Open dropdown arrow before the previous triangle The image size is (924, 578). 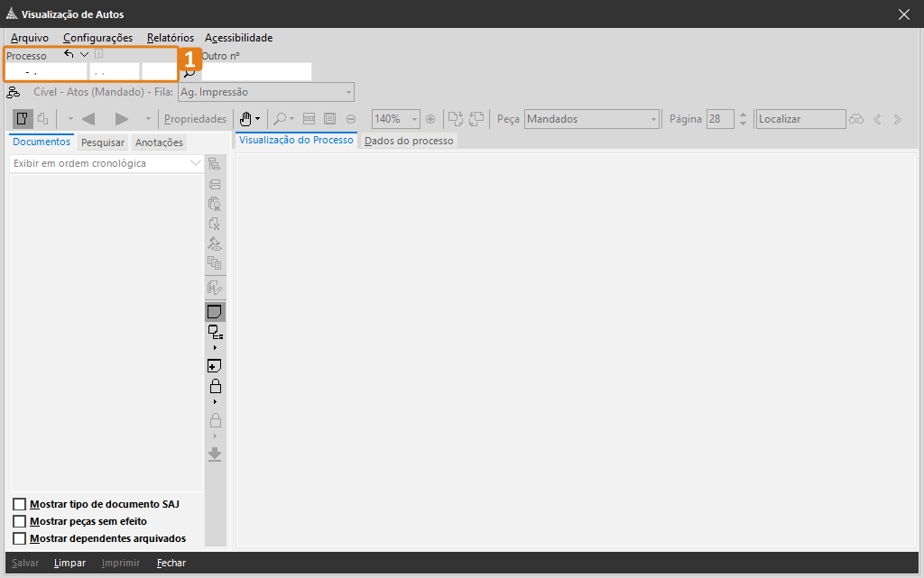point(70,119)
